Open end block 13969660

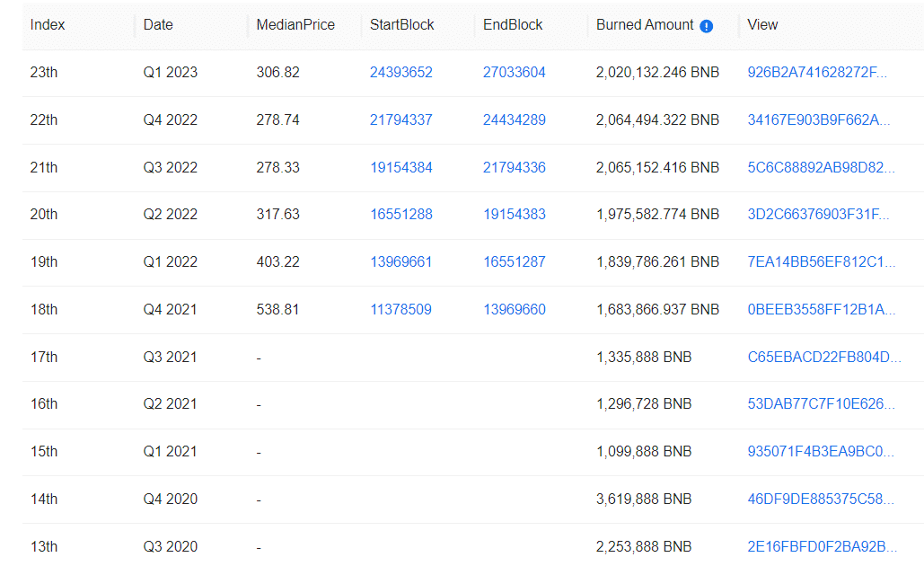pos(514,310)
